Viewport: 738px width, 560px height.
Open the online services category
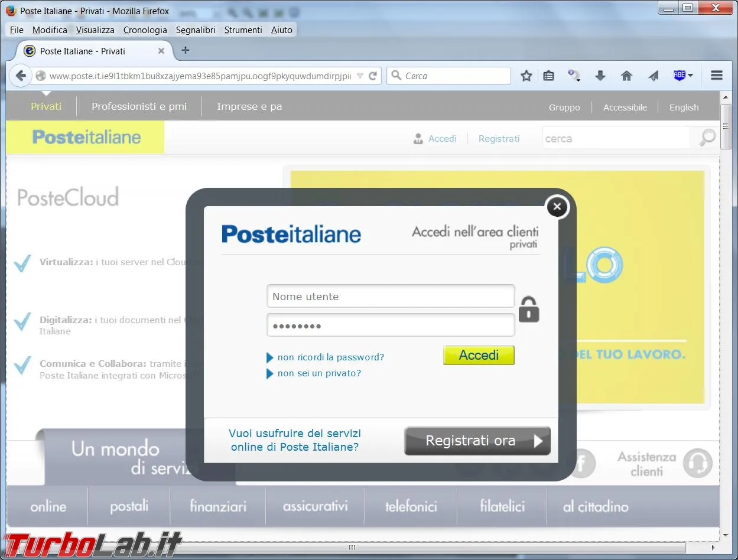coord(48,506)
